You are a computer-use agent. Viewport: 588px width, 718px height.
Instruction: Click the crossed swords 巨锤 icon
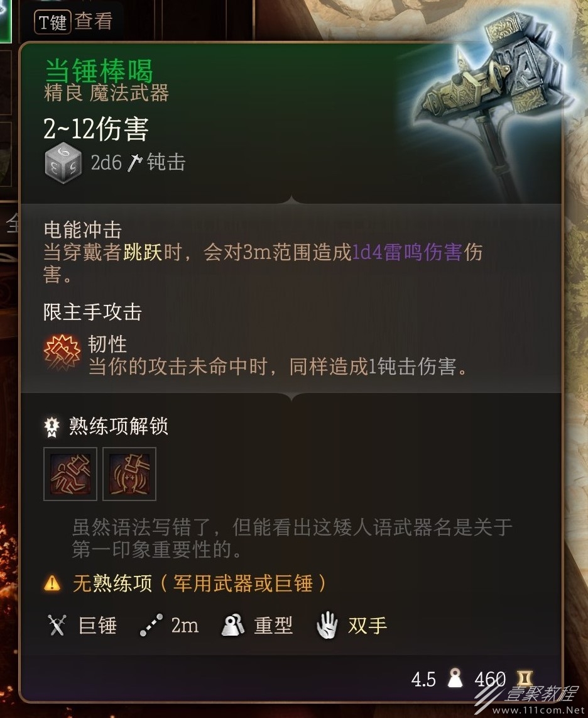click(x=57, y=625)
